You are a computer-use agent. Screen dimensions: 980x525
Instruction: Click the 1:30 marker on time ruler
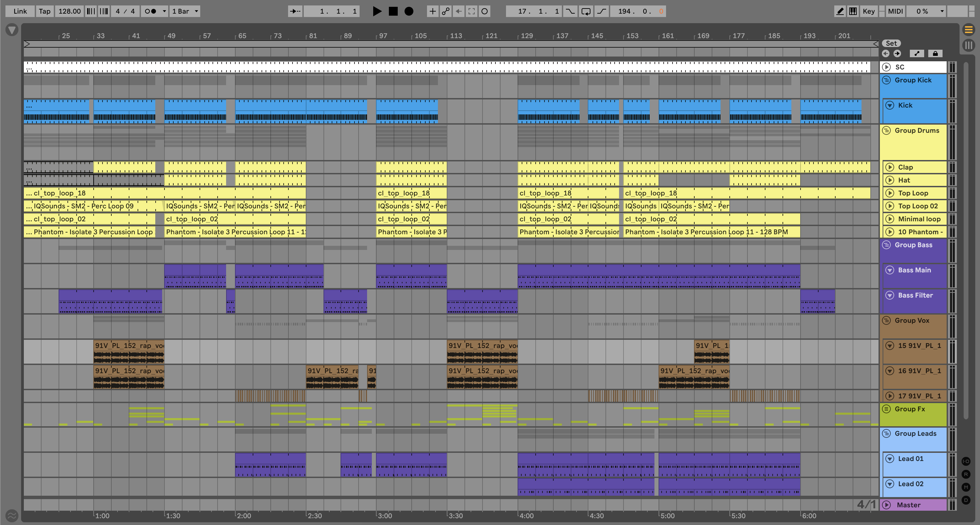coord(173,515)
